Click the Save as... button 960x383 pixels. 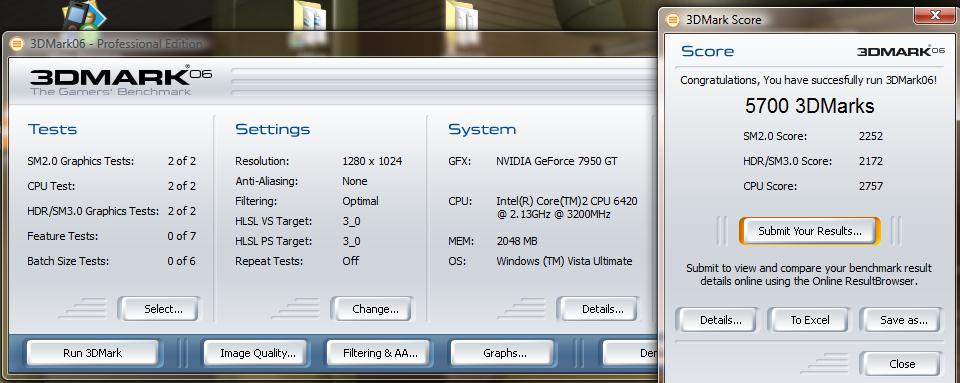900,320
